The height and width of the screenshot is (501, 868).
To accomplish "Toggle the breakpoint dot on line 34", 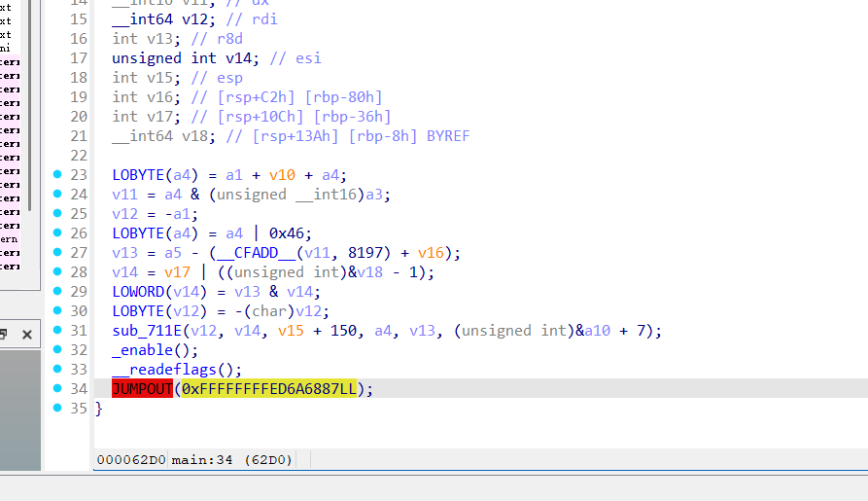I will (x=56, y=389).
